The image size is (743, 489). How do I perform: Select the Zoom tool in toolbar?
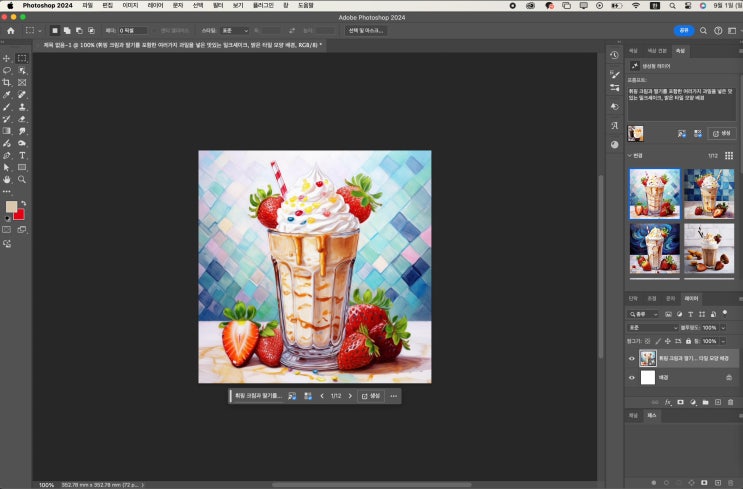[22, 179]
